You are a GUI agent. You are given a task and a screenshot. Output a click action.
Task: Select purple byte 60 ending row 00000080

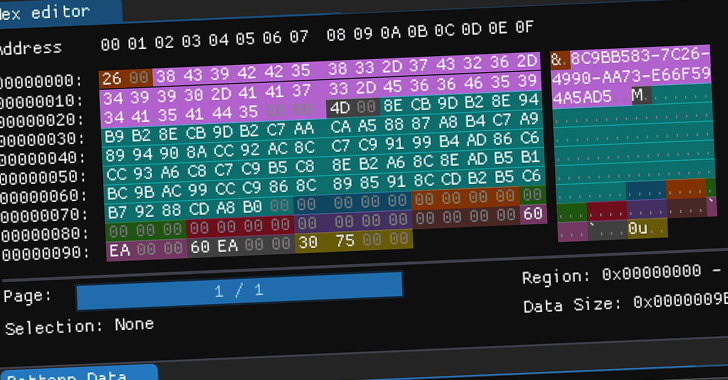(x=533, y=214)
